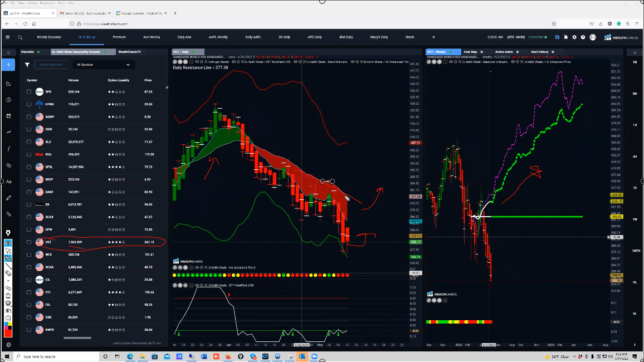Switch to the Premium workspace tab
This screenshot has width=644, height=362.
pyautogui.click(x=119, y=37)
